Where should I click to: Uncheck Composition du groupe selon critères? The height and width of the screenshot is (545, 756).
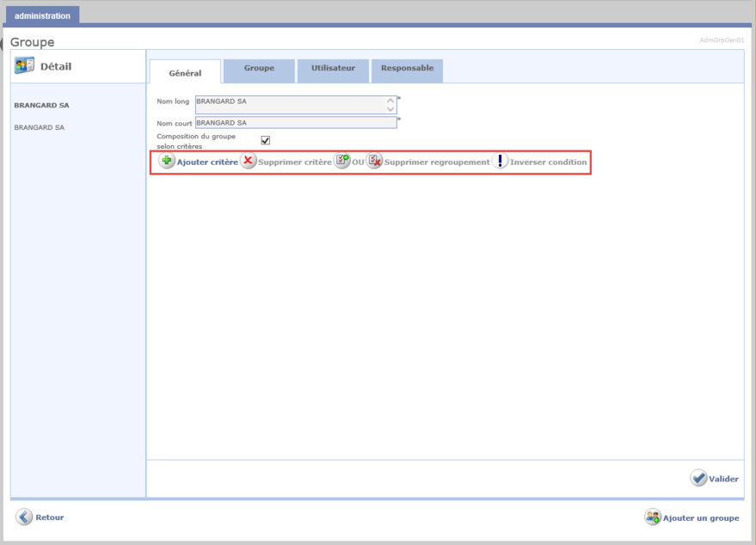coord(266,140)
